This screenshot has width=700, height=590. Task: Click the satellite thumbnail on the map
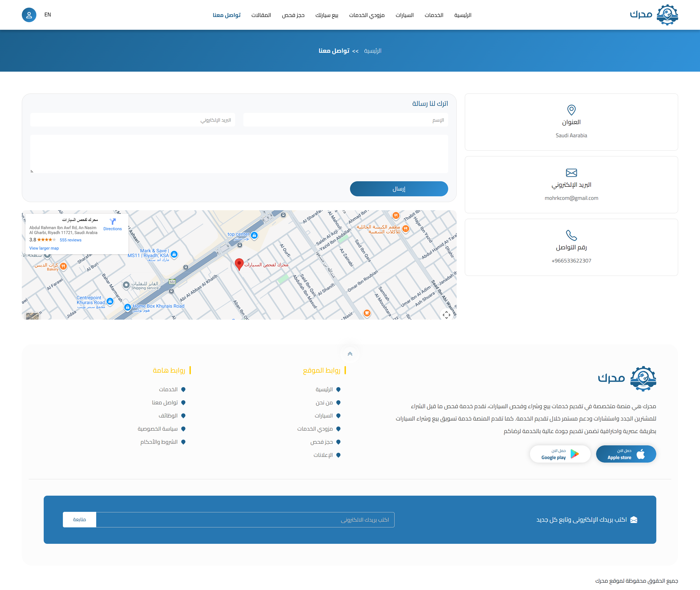[33, 316]
